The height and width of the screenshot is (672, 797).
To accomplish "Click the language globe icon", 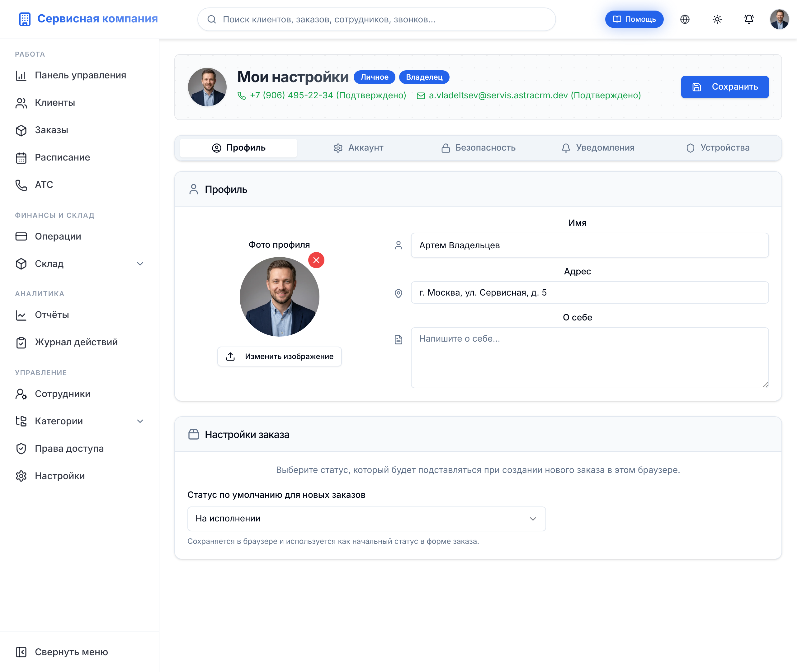I will [685, 19].
